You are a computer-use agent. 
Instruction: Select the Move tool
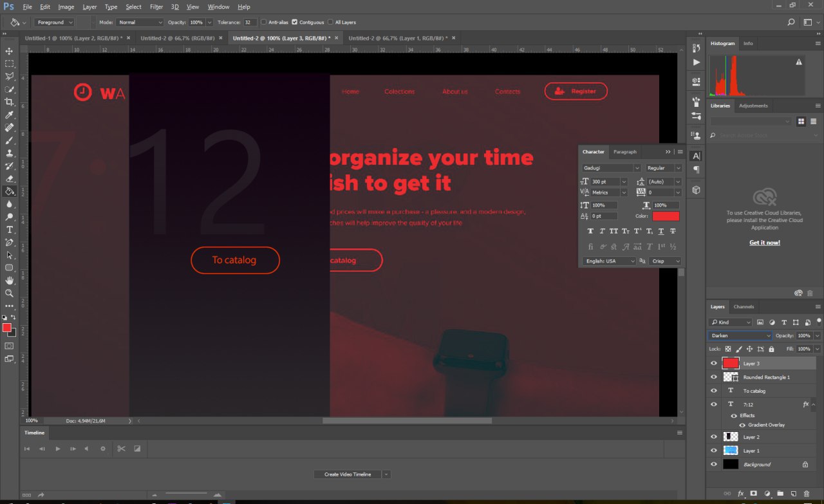coord(9,51)
